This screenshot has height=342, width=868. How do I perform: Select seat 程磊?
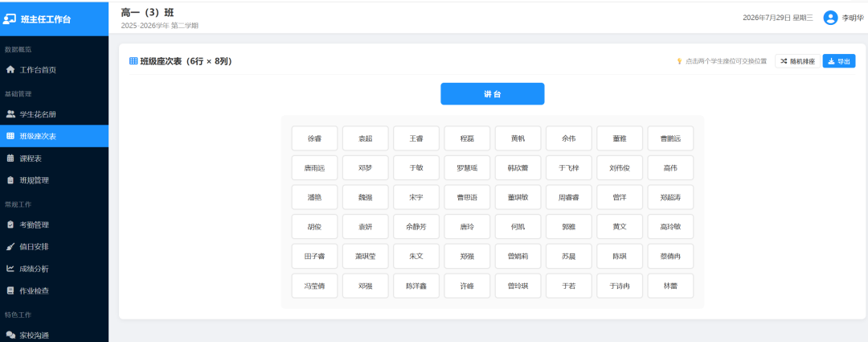(467, 138)
